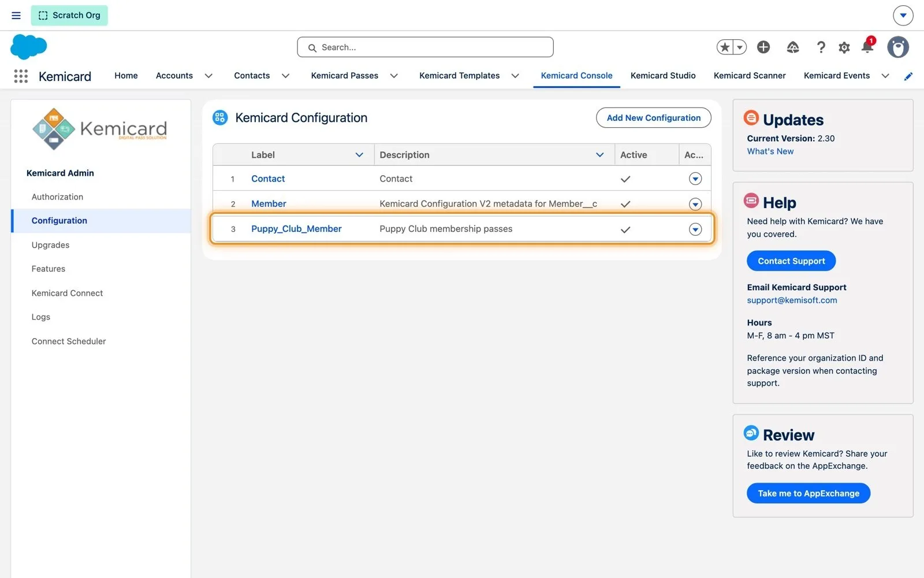Expand the Kemicard Passes tab chevron
This screenshot has width=924, height=578.
click(394, 76)
